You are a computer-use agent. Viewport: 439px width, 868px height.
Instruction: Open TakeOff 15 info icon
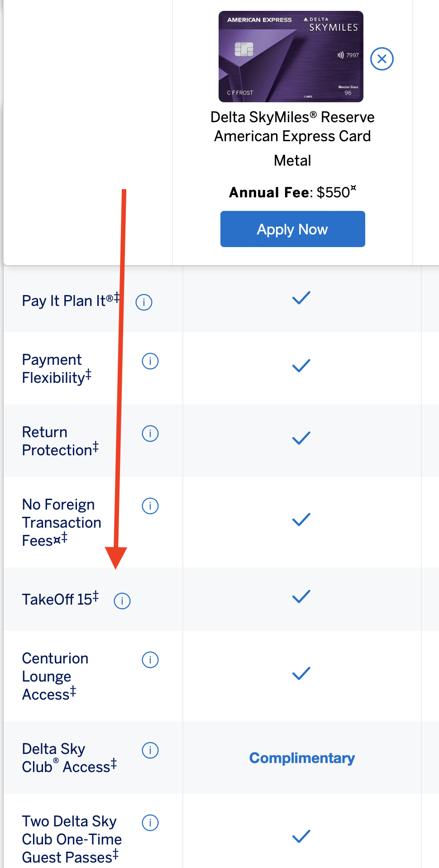pyautogui.click(x=122, y=601)
